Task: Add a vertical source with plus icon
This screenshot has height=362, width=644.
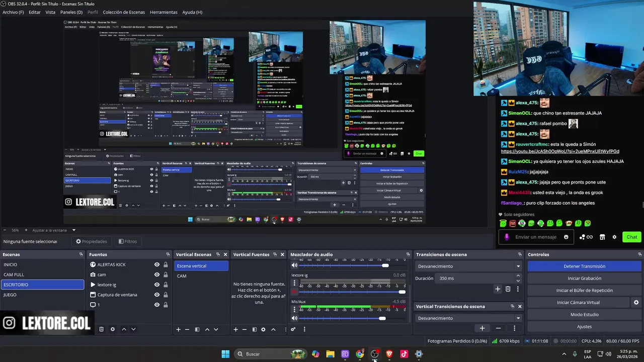Action: (235, 329)
